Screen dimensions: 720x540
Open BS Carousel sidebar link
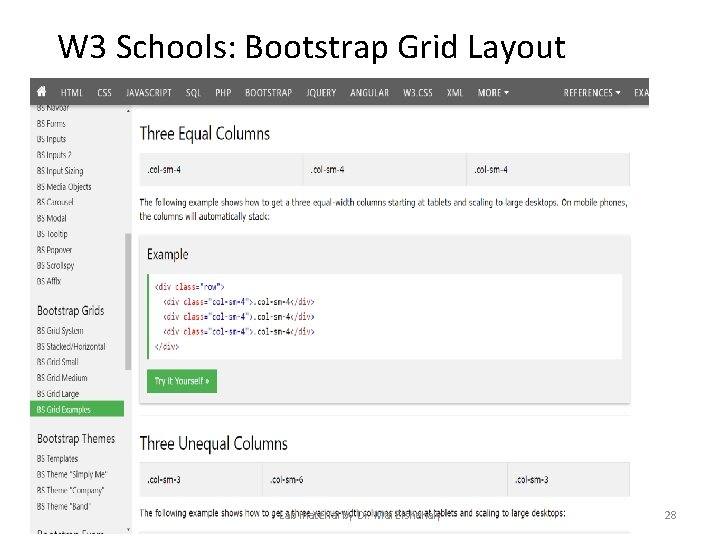[x=55, y=202]
